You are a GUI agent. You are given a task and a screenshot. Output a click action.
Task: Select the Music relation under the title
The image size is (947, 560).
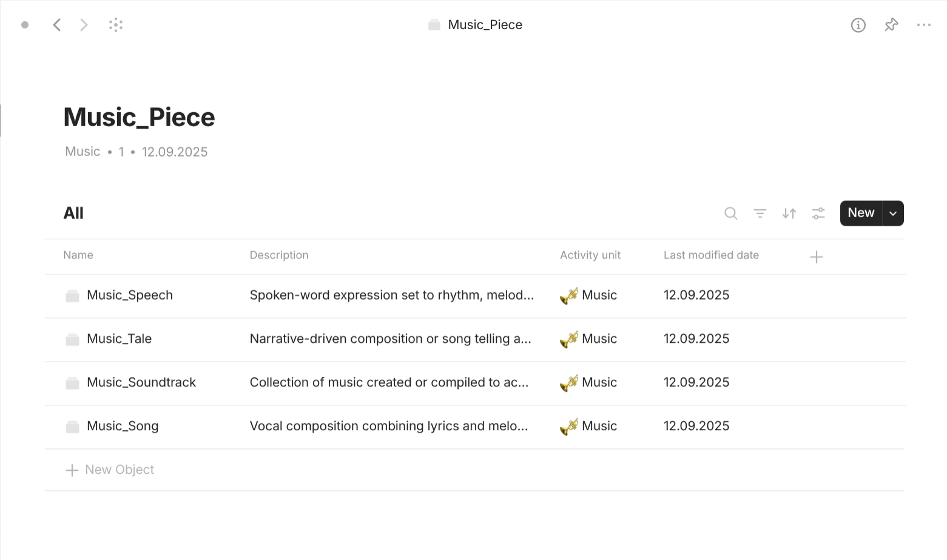pos(82,151)
